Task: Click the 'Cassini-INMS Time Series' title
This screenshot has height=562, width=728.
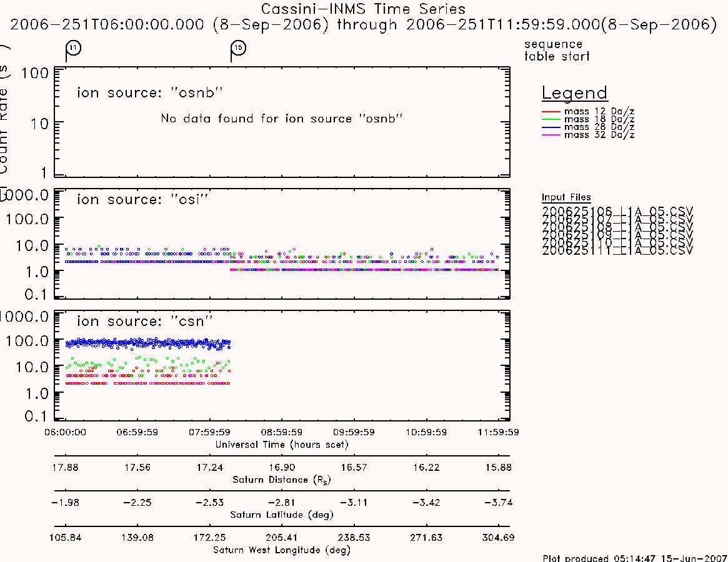Action: (363, 9)
